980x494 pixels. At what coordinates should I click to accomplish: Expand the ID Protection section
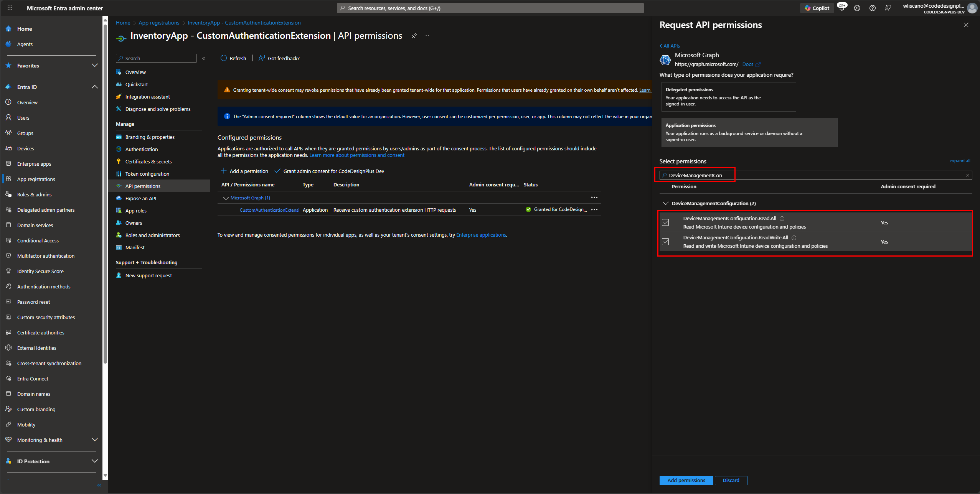tap(94, 461)
